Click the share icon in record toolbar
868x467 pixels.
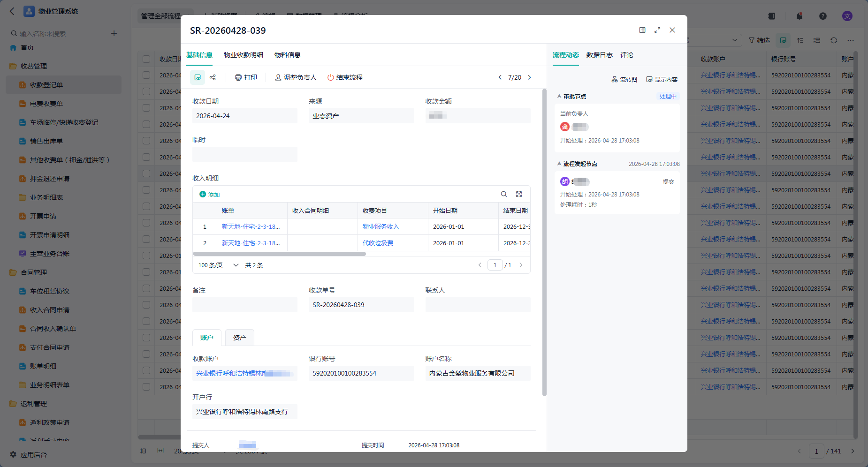(213, 77)
